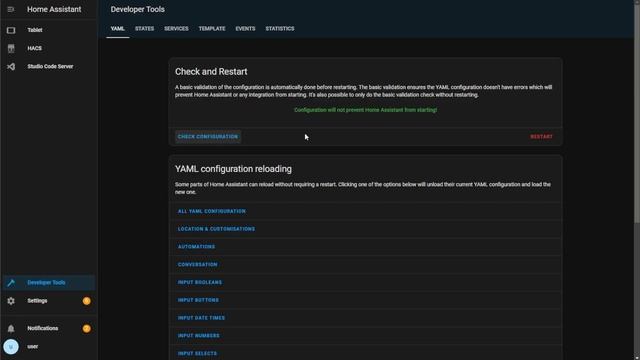Click the CHECK CONFIGURATION button

[208, 137]
